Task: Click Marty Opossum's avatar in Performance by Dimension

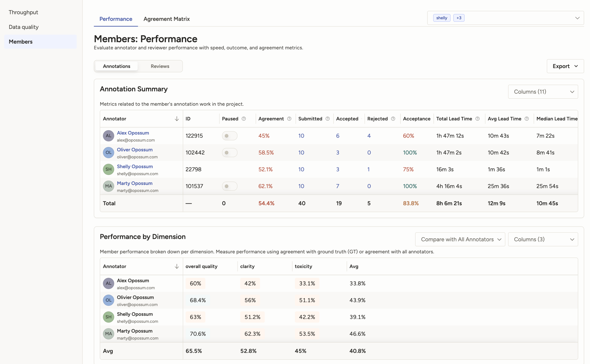Action: pyautogui.click(x=108, y=334)
